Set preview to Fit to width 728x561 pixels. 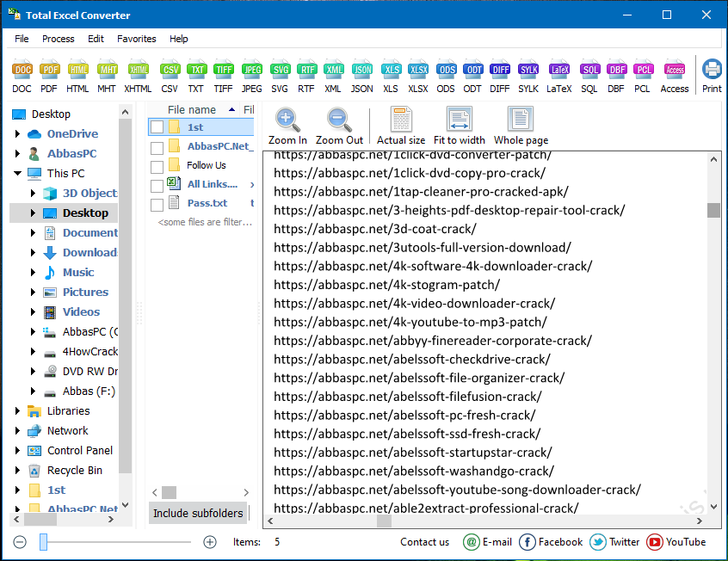pos(460,126)
